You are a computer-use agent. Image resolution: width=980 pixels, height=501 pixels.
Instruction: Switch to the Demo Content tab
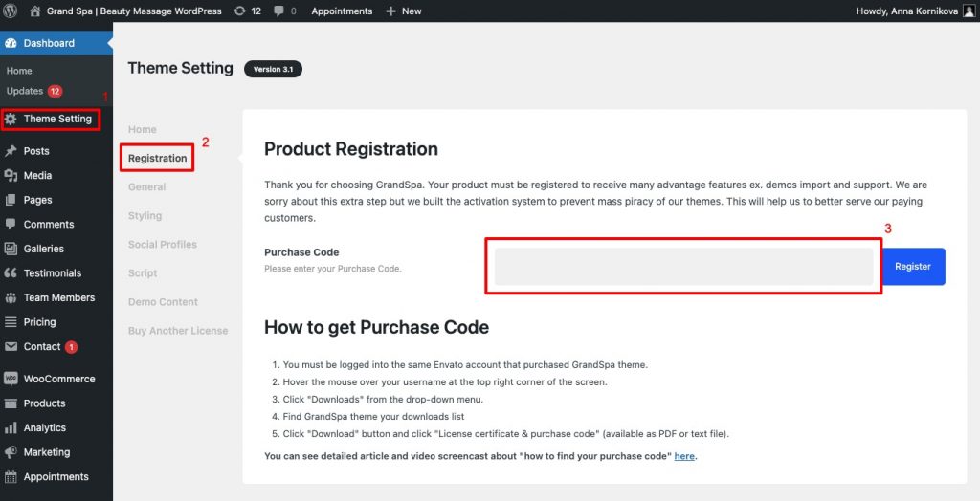[x=163, y=302]
